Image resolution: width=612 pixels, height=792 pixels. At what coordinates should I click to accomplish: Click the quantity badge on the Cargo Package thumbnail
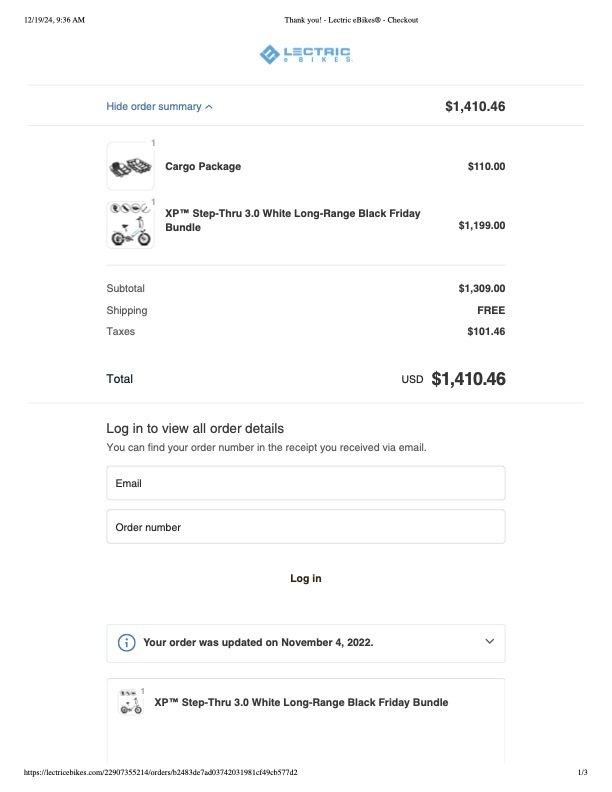point(153,144)
